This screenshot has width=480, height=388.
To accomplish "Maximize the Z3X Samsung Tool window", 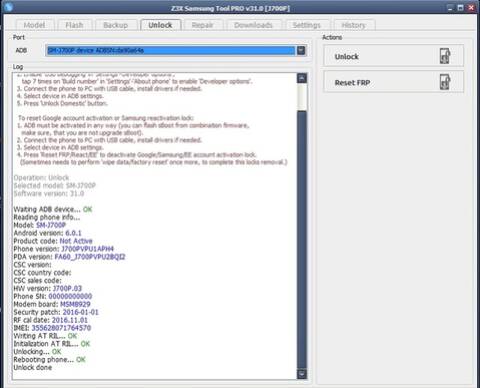I will click(461, 8).
